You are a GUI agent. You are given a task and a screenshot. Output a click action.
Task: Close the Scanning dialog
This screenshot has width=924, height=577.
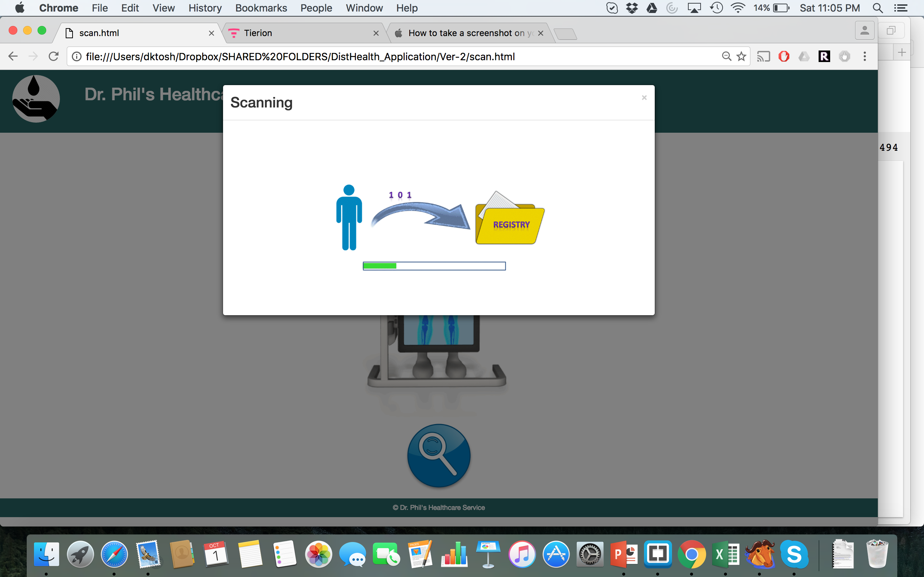[644, 98]
